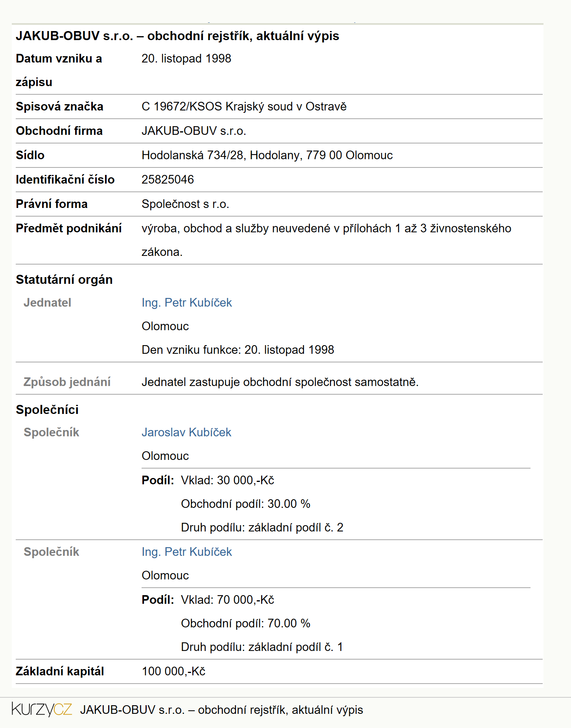Click the kurzy.cz logo in the footer
This screenshot has width=571, height=728.
[x=42, y=710]
